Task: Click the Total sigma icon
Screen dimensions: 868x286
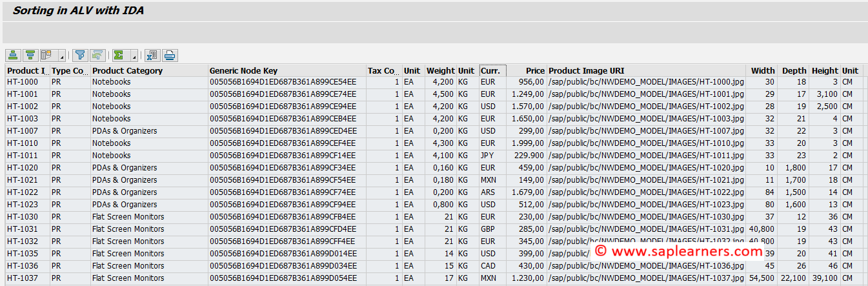Action: 119,55
